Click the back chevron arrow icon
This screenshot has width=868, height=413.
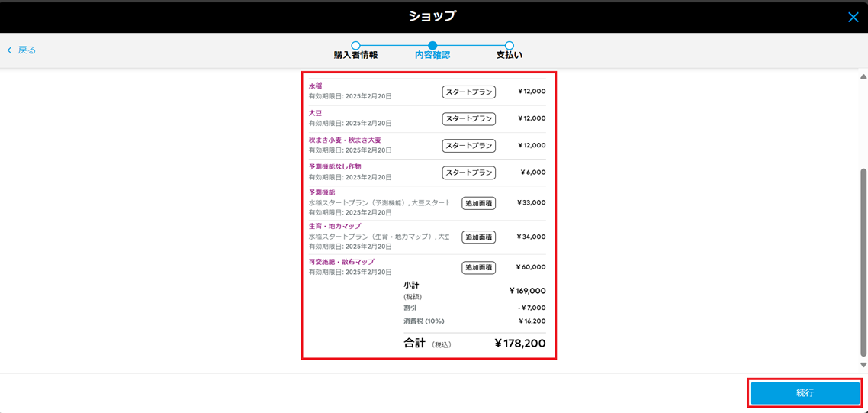coord(10,50)
